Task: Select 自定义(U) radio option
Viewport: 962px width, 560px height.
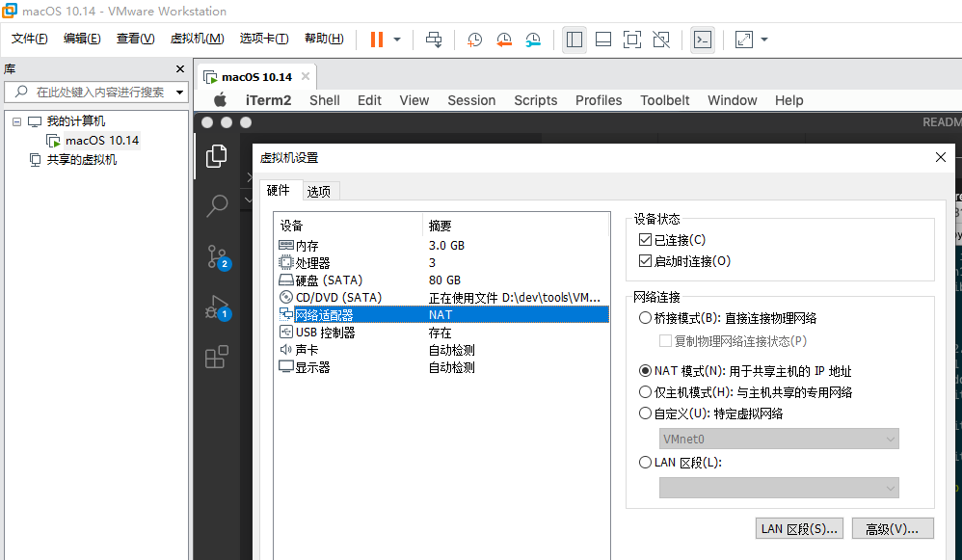Action: pyautogui.click(x=645, y=413)
